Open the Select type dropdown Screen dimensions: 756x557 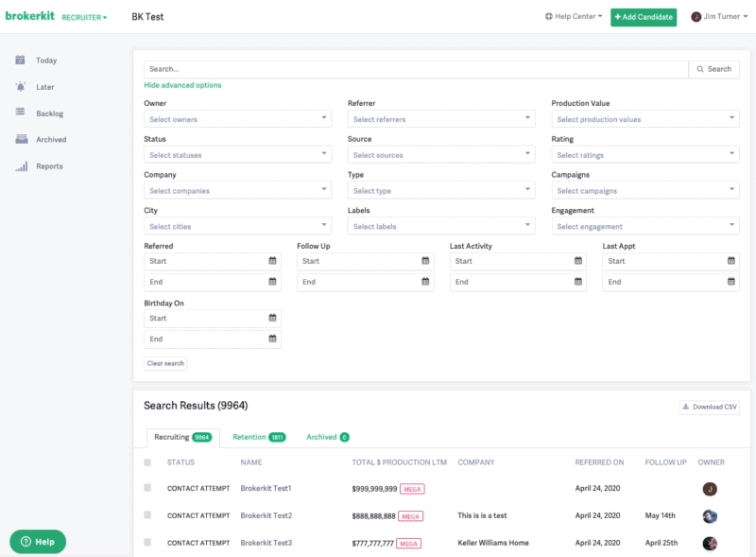click(441, 190)
